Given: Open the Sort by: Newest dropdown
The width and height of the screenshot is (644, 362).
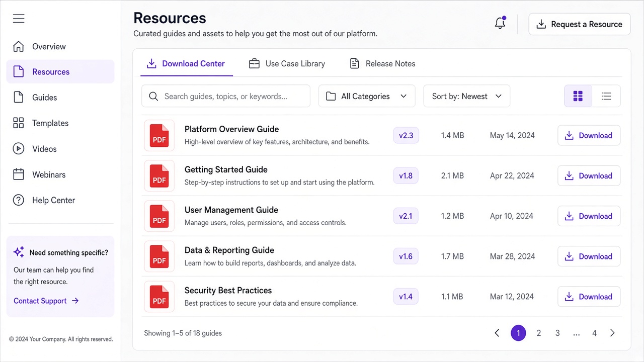Looking at the screenshot, I should (467, 96).
